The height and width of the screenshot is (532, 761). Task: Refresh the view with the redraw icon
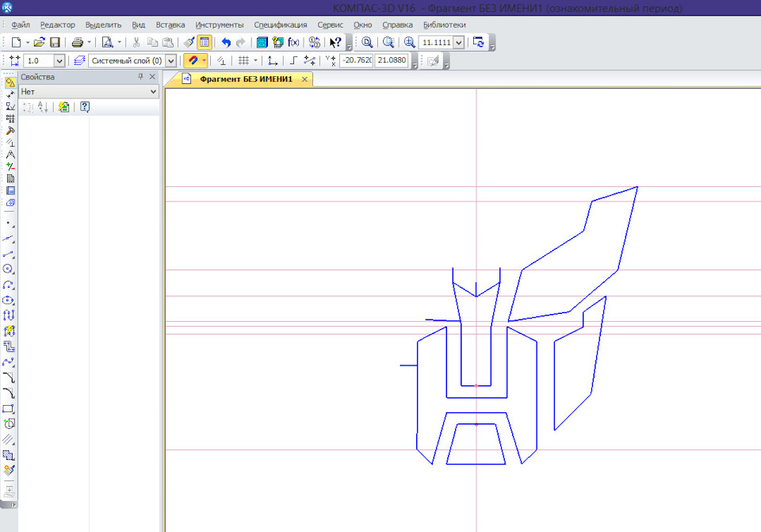coord(479,43)
